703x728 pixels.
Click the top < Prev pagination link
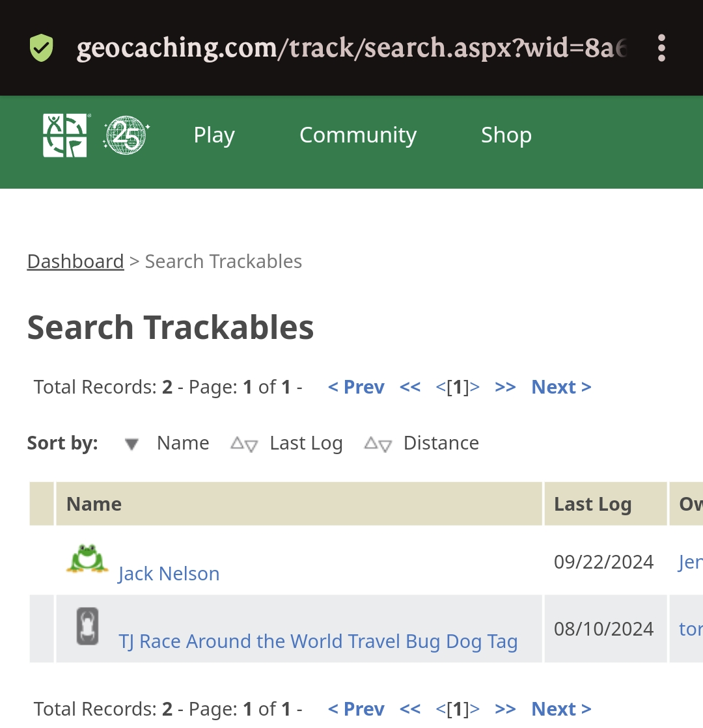(x=356, y=387)
